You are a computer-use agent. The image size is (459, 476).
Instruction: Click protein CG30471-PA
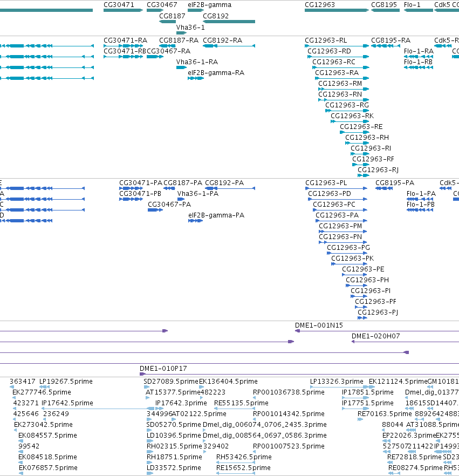(x=141, y=183)
